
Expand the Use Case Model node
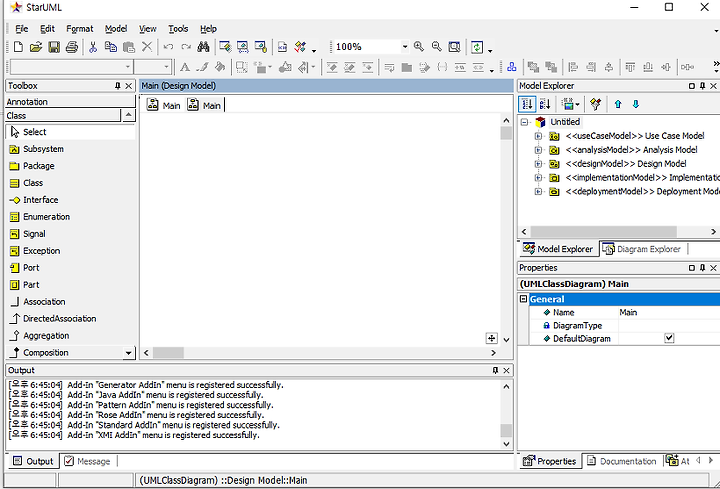click(x=538, y=136)
